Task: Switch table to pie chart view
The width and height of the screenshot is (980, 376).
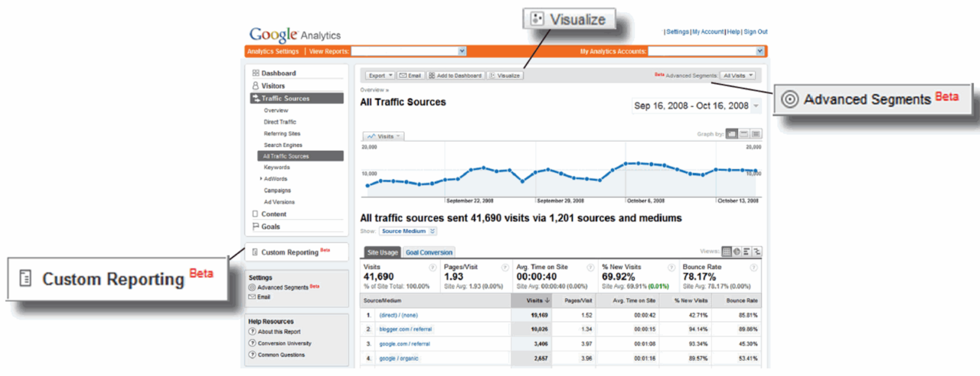Action: tap(737, 251)
